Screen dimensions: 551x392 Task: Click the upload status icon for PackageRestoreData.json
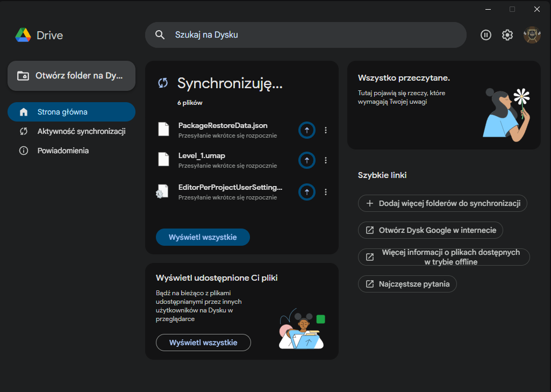point(307,130)
